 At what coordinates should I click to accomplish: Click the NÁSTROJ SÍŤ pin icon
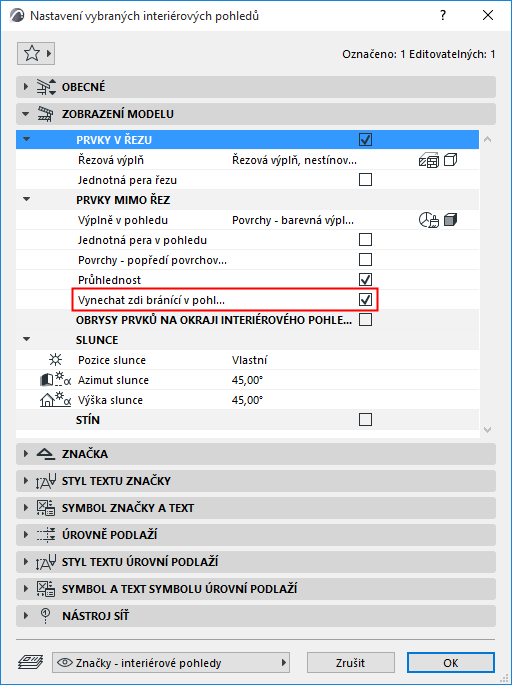pyautogui.click(x=45, y=616)
